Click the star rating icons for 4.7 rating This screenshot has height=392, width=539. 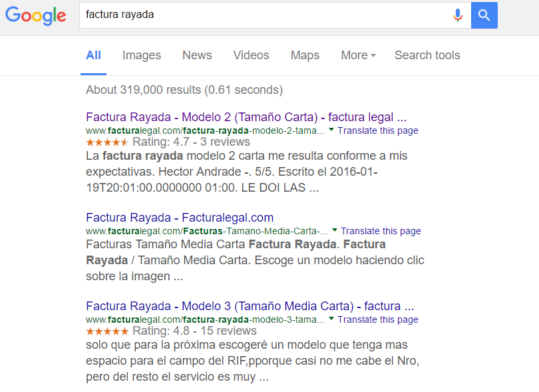coord(107,142)
